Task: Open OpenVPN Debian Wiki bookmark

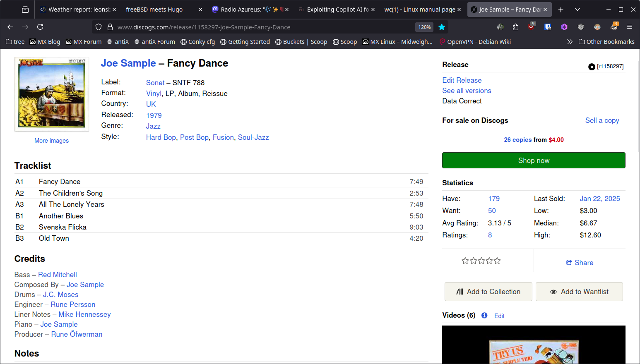Action: coord(475,42)
